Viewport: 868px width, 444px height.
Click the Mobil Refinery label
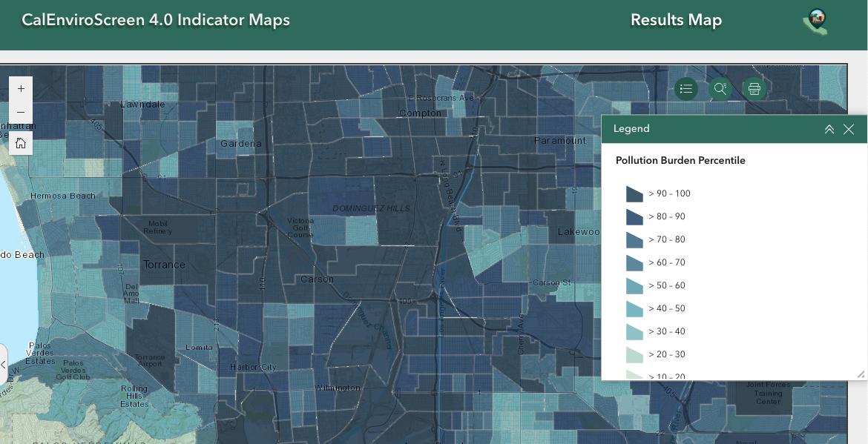(158, 228)
